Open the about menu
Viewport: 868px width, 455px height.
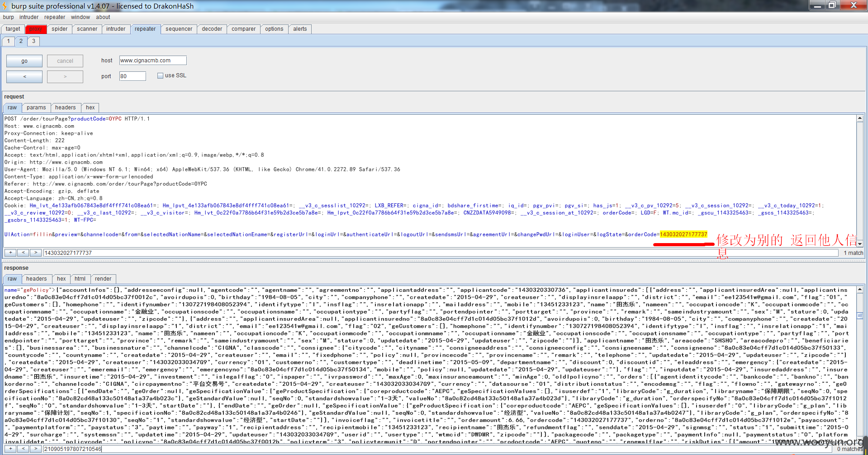(x=103, y=17)
